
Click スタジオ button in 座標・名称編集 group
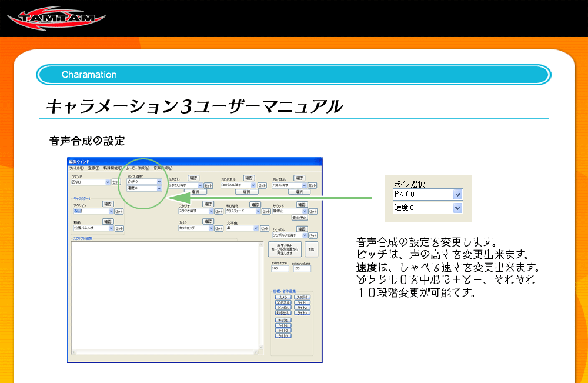tap(302, 298)
